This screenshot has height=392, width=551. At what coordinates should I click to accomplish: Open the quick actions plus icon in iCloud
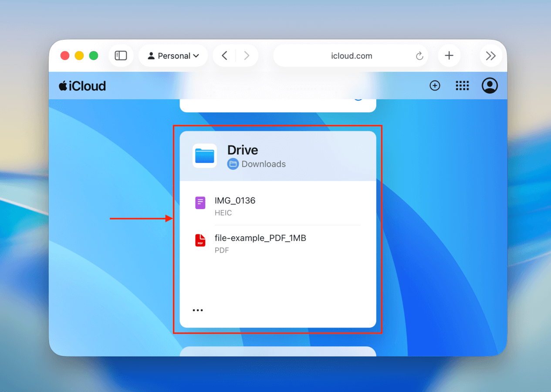435,85
